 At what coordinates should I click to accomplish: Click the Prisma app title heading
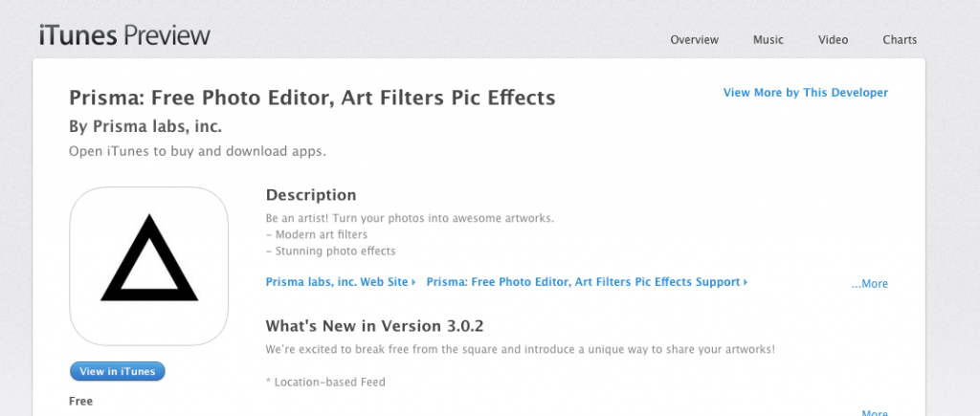tap(312, 99)
